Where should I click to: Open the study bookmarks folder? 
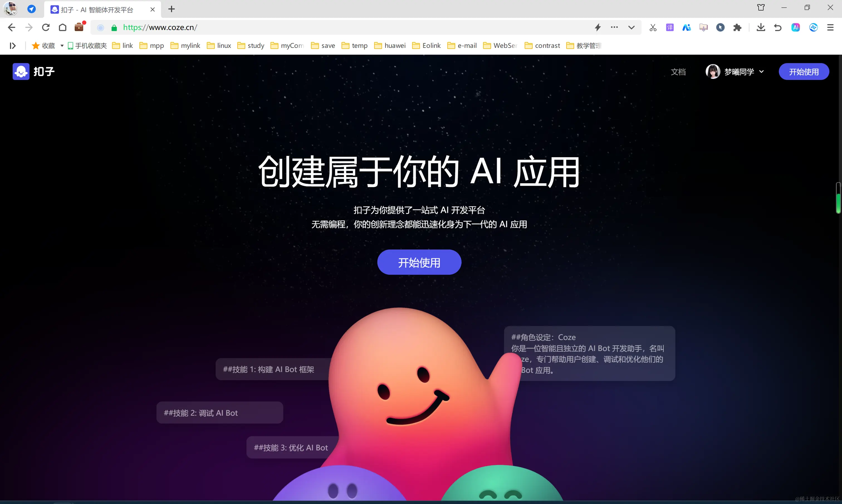click(251, 46)
